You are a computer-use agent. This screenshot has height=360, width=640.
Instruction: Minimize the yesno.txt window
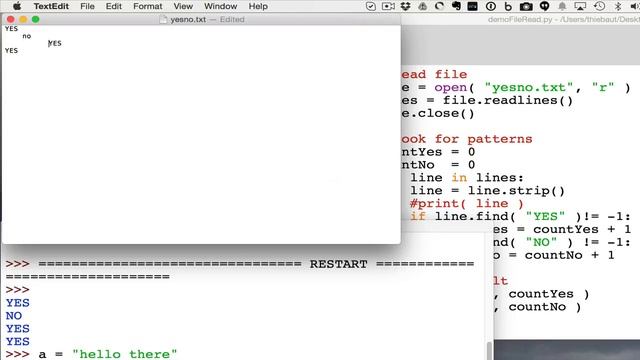tap(23, 19)
